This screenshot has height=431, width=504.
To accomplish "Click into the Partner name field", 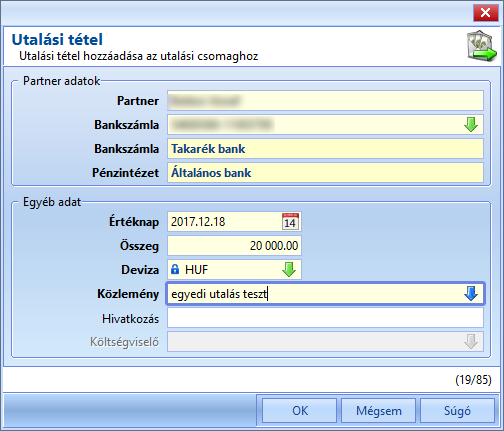I will click(x=325, y=101).
